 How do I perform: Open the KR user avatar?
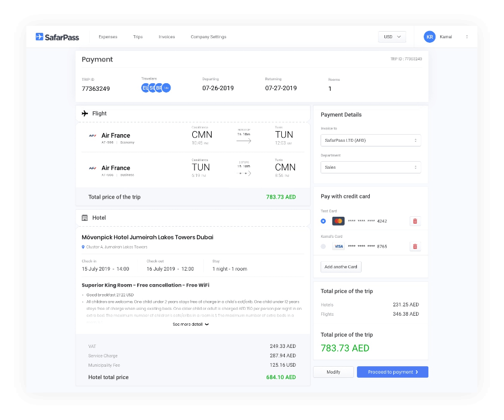click(430, 37)
